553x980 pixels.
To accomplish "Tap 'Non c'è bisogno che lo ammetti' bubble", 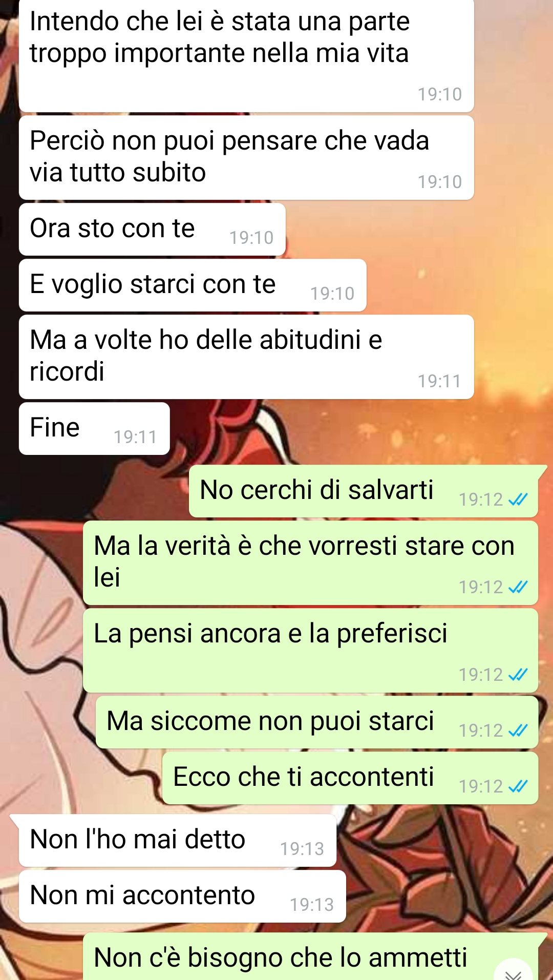I will pyautogui.click(x=310, y=956).
